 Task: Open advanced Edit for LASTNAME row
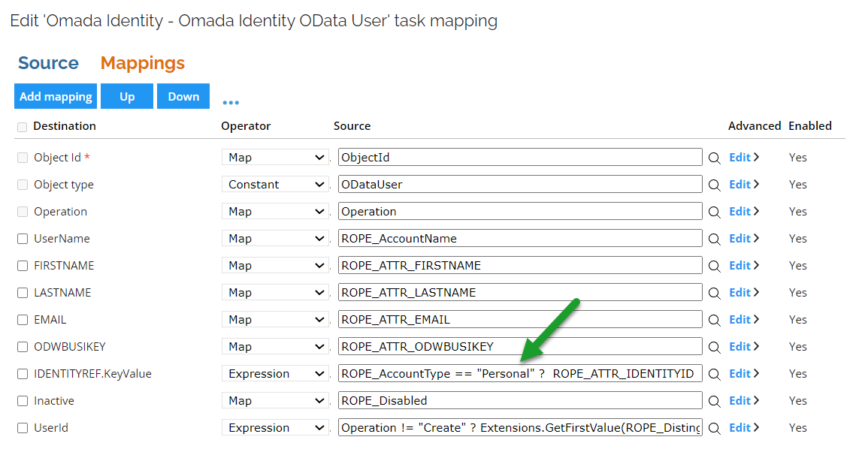[x=743, y=293]
